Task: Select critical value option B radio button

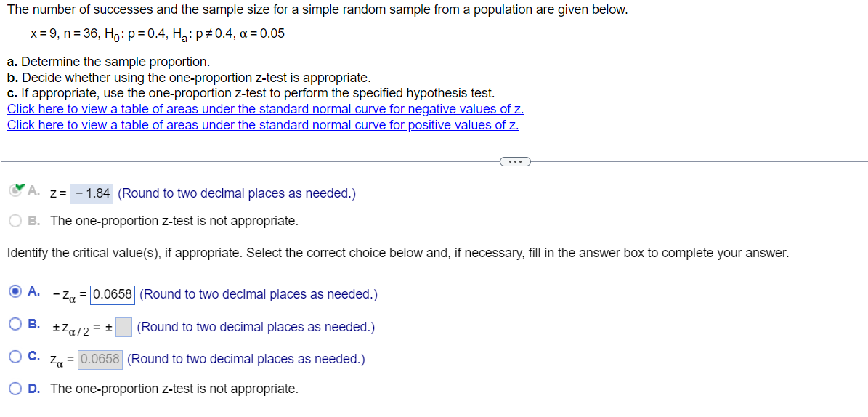Action: click(16, 324)
